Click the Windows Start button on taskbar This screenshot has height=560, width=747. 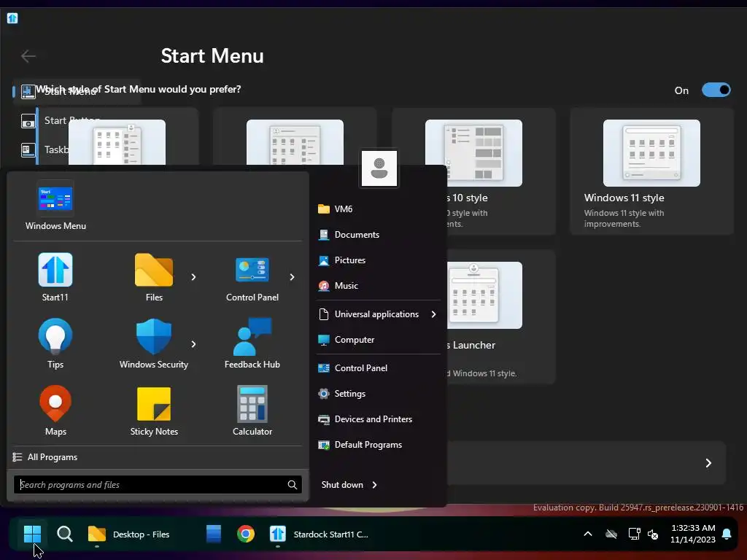pyautogui.click(x=32, y=534)
